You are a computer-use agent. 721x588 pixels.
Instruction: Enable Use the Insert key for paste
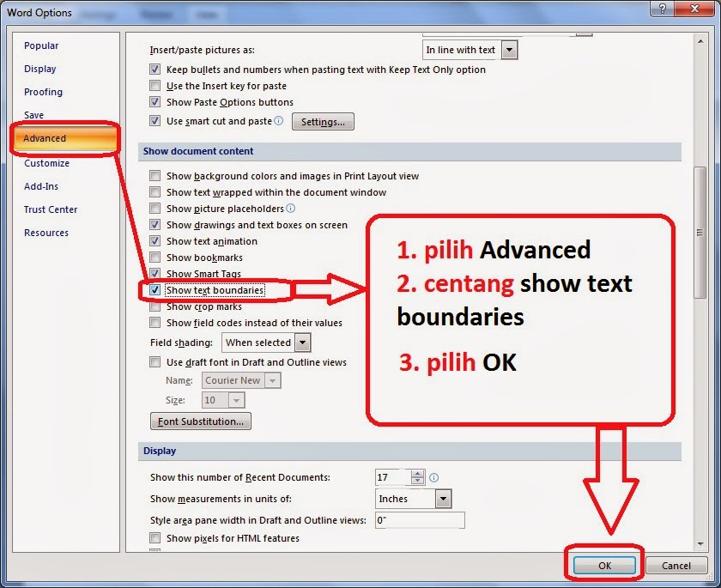tap(155, 86)
